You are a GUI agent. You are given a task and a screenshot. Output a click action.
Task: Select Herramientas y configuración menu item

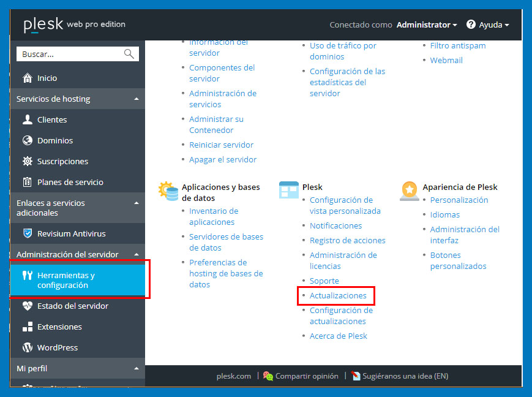pos(78,280)
